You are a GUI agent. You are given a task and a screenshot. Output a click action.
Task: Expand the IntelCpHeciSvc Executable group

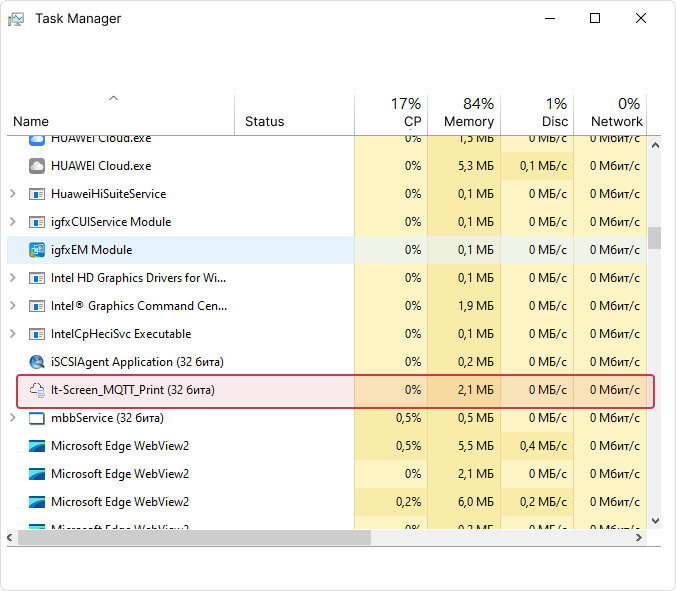(x=13, y=334)
